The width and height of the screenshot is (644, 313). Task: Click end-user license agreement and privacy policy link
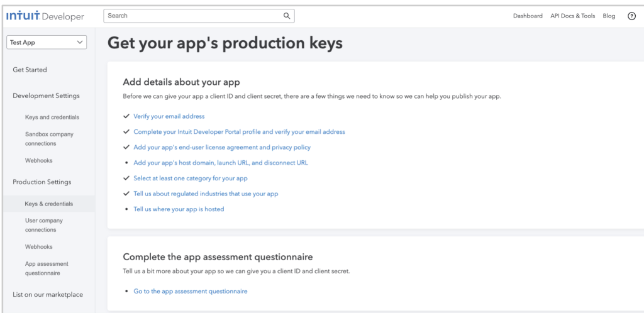[x=222, y=147]
